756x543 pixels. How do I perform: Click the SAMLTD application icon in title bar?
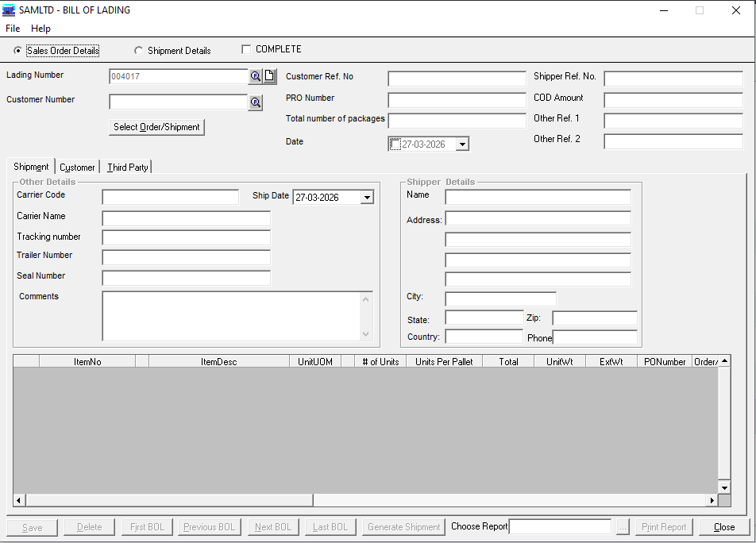[x=10, y=10]
